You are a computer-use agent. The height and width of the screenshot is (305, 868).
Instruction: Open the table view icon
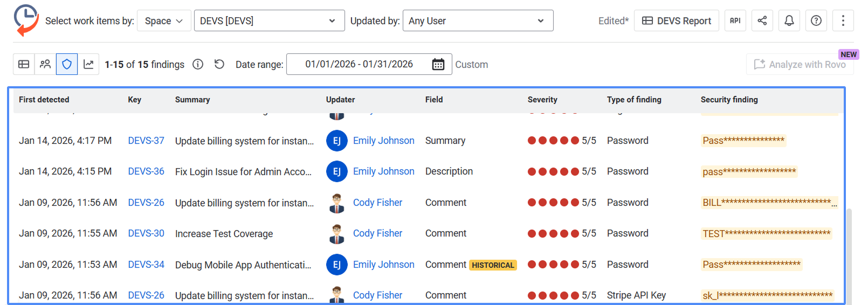pyautogui.click(x=24, y=64)
